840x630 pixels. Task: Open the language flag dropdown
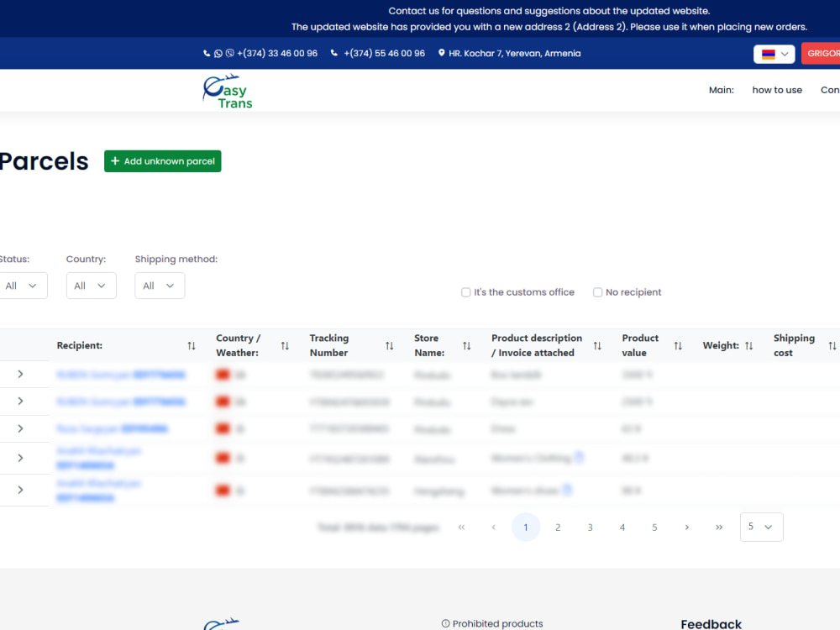click(x=774, y=54)
